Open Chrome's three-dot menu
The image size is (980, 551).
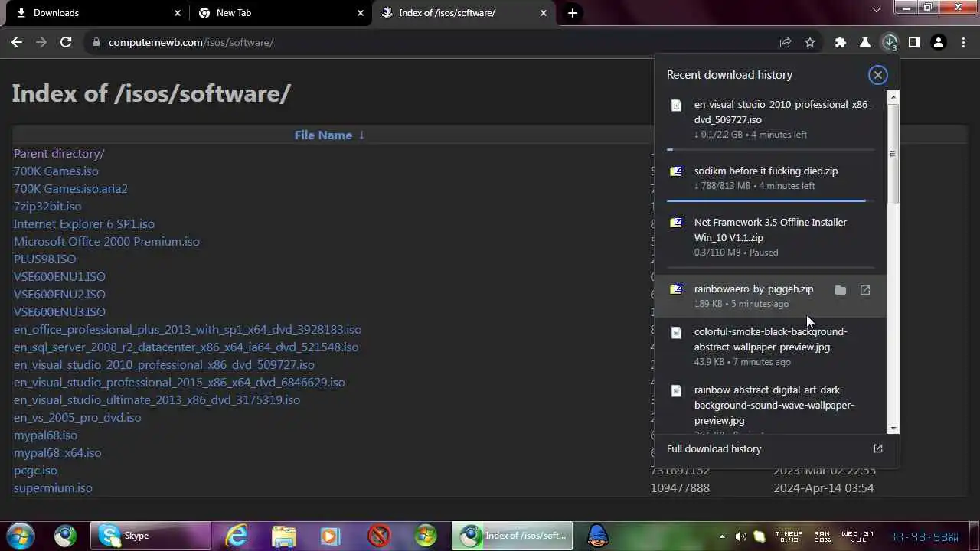pos(963,42)
